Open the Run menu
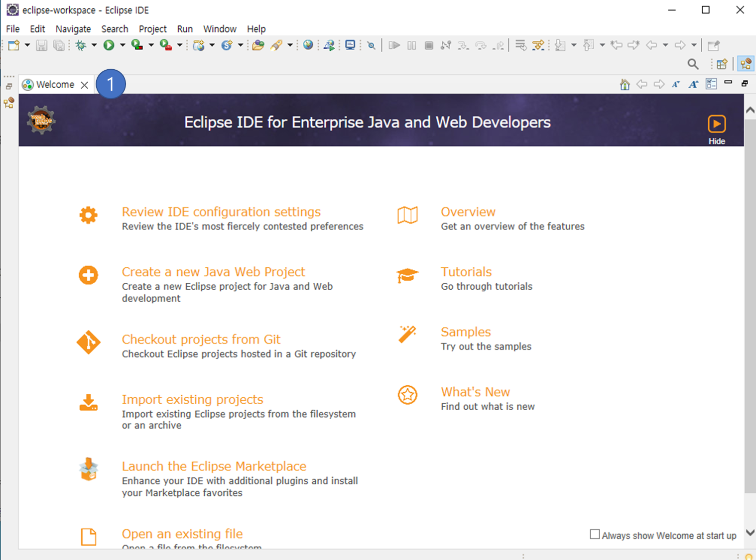756x560 pixels. coord(185,29)
